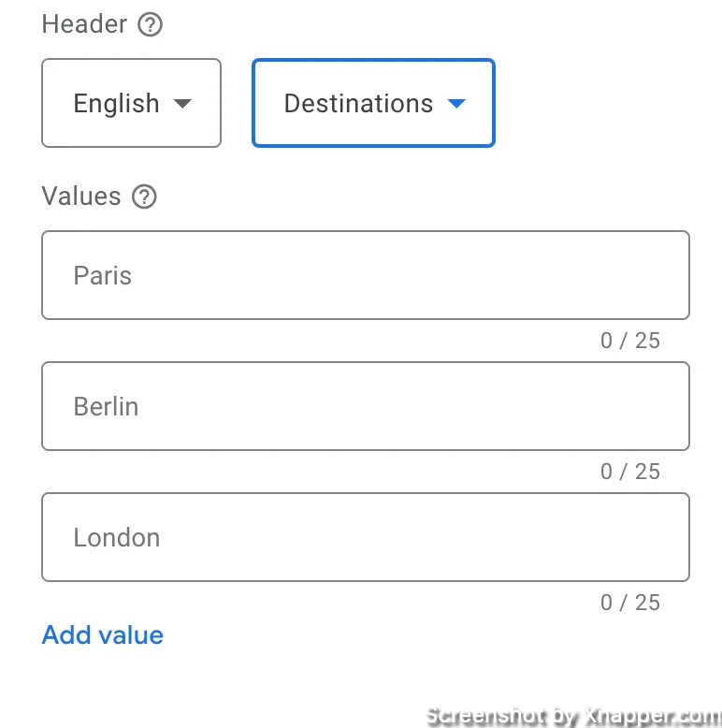Click the character counter below London field
Image resolution: width=722 pixels, height=728 pixels.
pos(630,603)
